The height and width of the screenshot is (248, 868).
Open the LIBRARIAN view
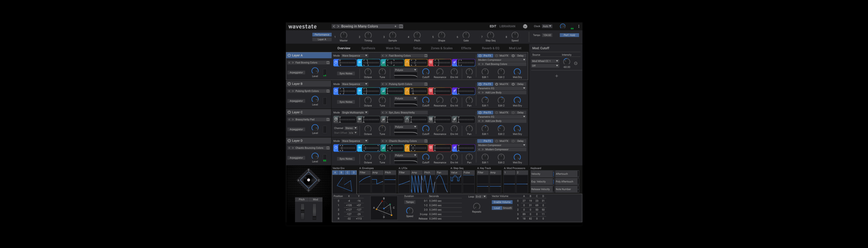[507, 26]
